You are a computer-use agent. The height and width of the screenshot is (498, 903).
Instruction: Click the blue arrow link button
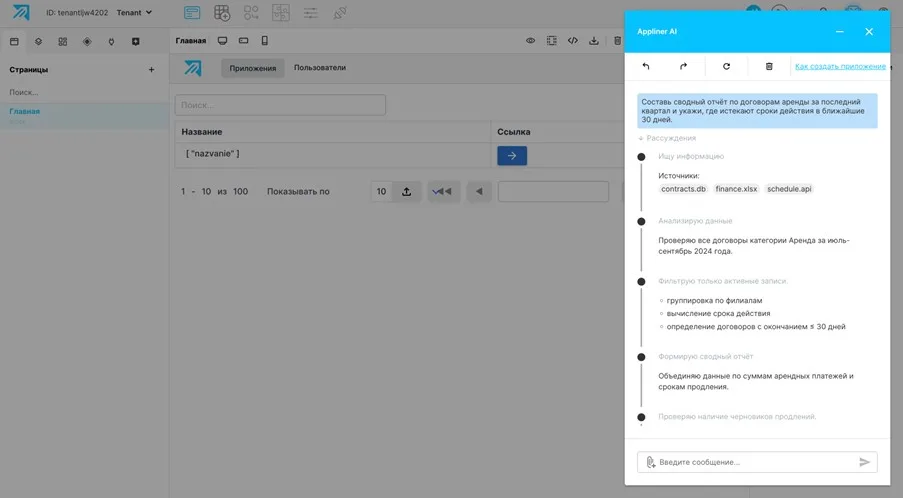pyautogui.click(x=512, y=155)
